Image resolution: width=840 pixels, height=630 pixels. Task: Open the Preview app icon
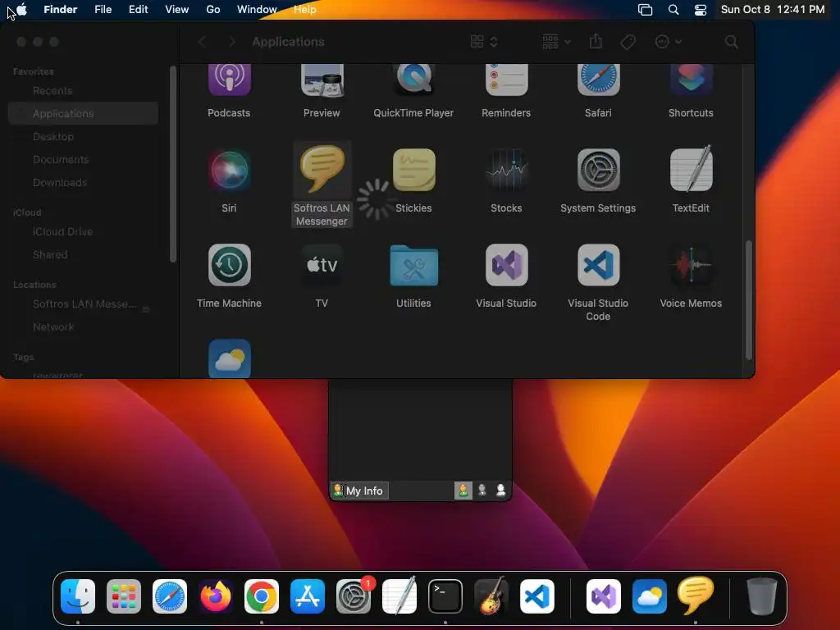point(322,80)
